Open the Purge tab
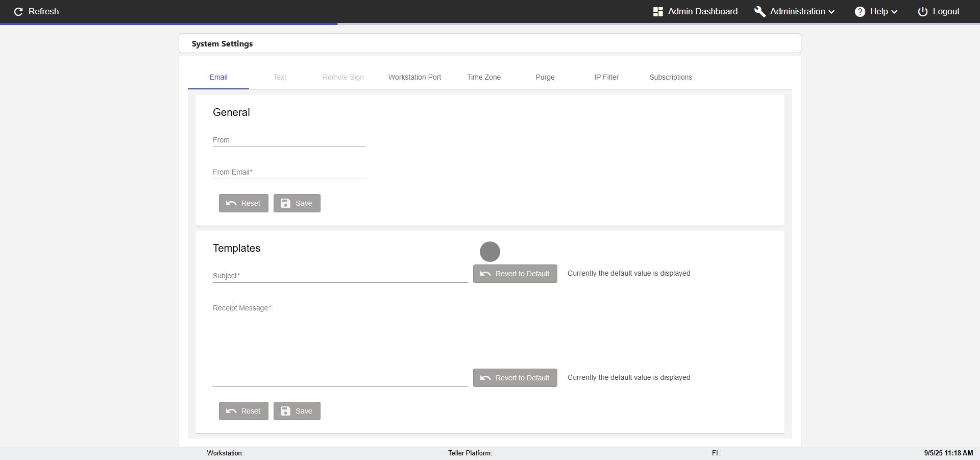Image resolution: width=980 pixels, height=460 pixels. coord(545,77)
